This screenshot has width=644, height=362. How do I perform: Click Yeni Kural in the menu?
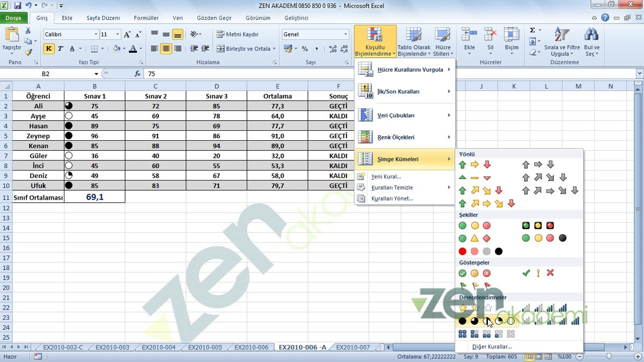click(405, 176)
